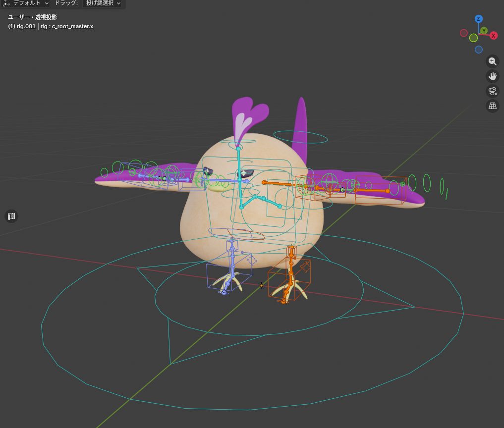Click the pan hand navigation icon
This screenshot has width=504, height=428.
[492, 76]
